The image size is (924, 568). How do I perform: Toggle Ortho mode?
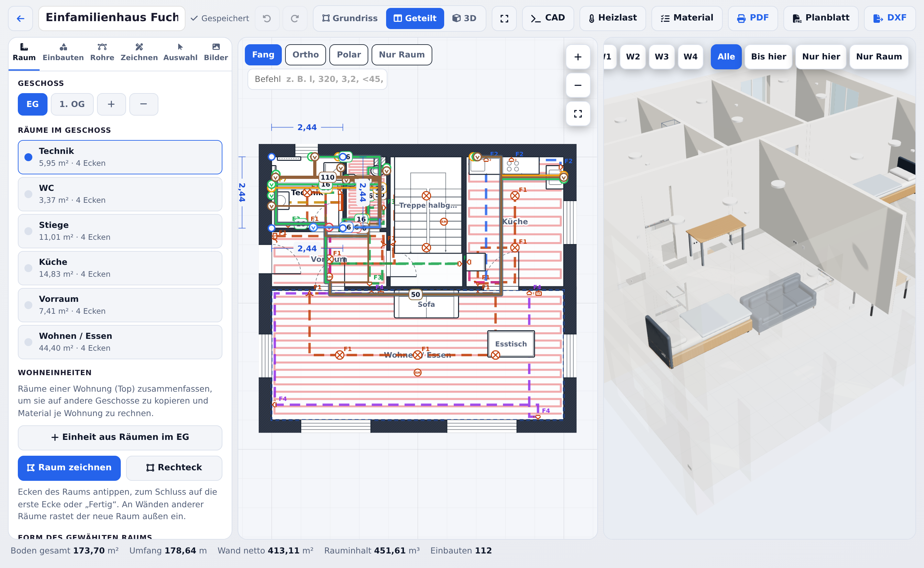pos(306,55)
